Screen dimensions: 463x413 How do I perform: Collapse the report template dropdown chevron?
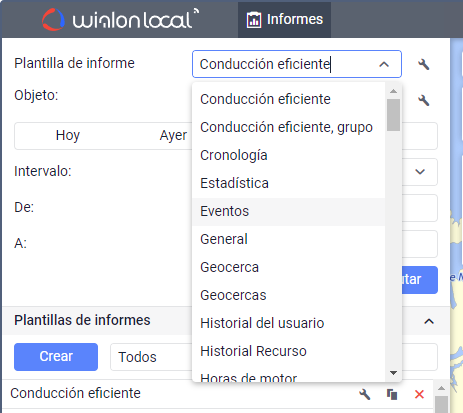(x=384, y=64)
